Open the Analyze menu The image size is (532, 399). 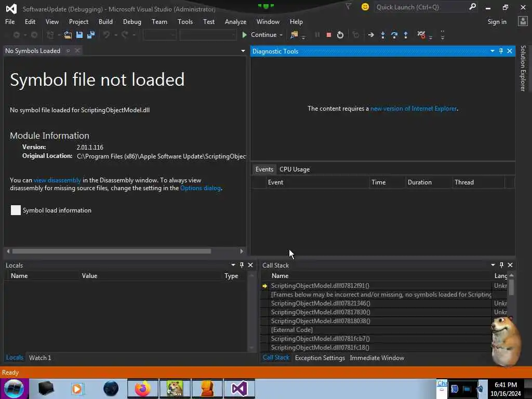tap(235, 22)
